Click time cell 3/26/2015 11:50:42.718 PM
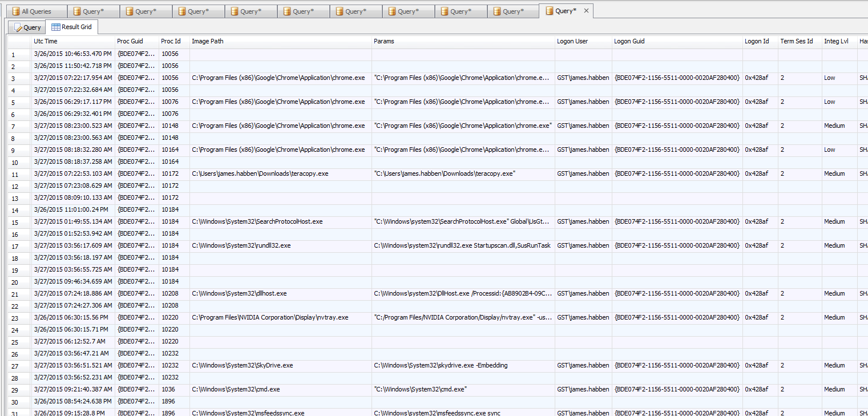 point(73,66)
